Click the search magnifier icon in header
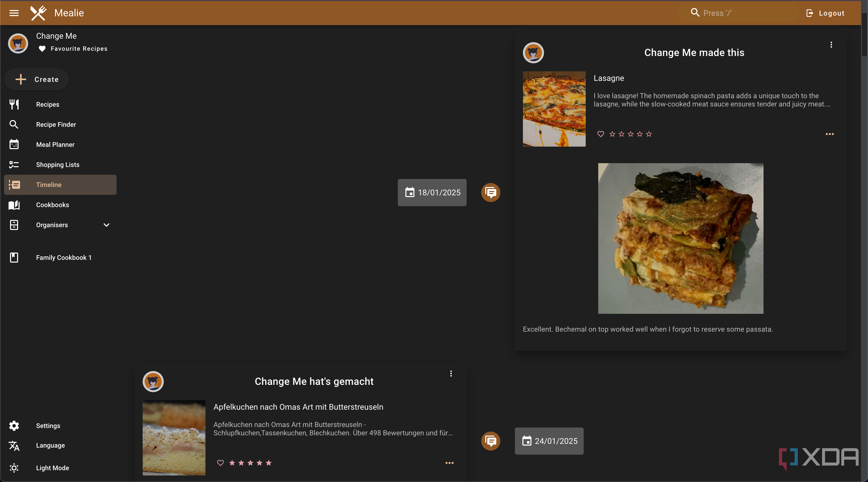The image size is (868, 482). [695, 13]
